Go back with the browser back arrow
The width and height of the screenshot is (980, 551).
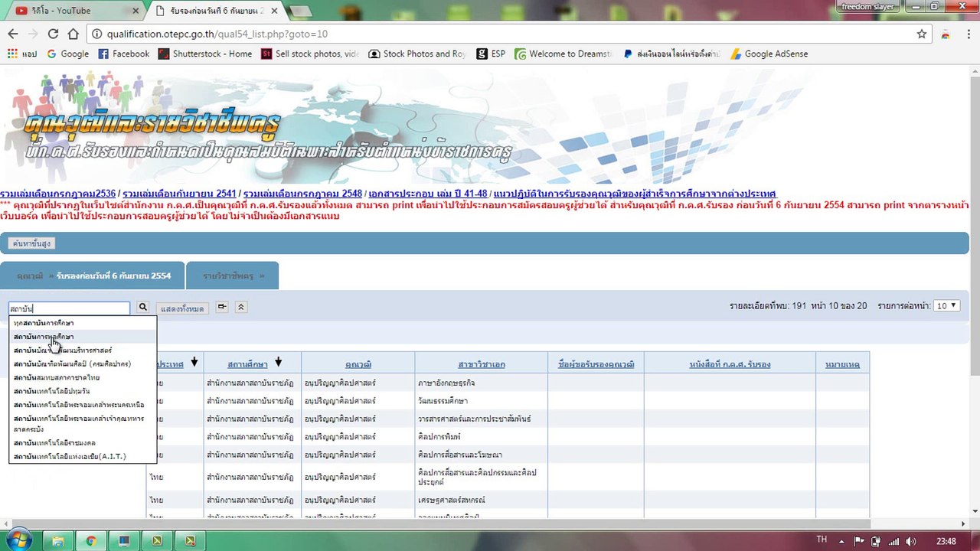[12, 34]
